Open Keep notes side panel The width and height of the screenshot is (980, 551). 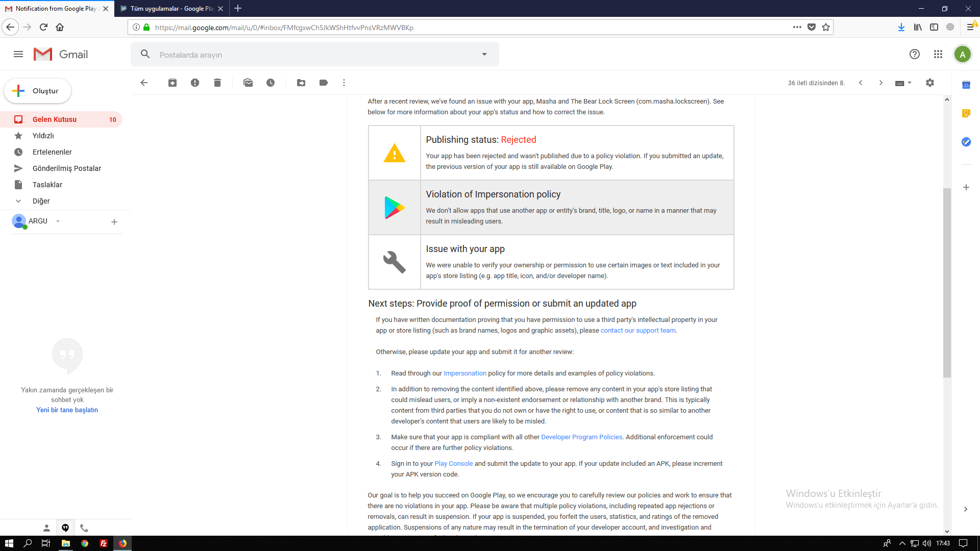click(966, 113)
